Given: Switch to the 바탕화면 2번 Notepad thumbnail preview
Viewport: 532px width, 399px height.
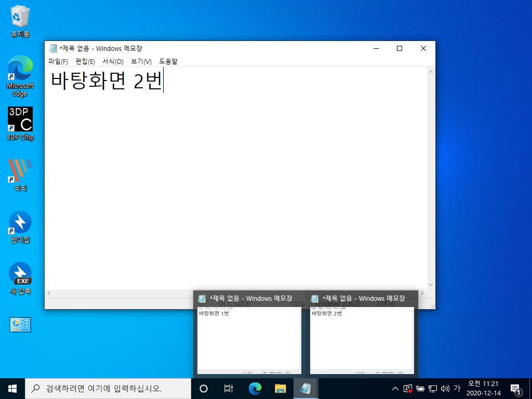Looking at the screenshot, I should click(x=362, y=334).
